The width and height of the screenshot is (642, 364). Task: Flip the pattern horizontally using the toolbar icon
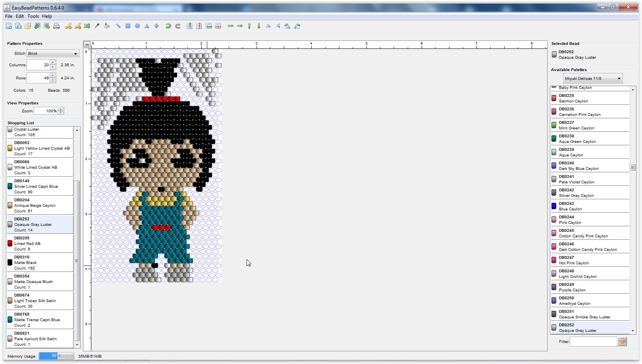pyautogui.click(x=268, y=26)
